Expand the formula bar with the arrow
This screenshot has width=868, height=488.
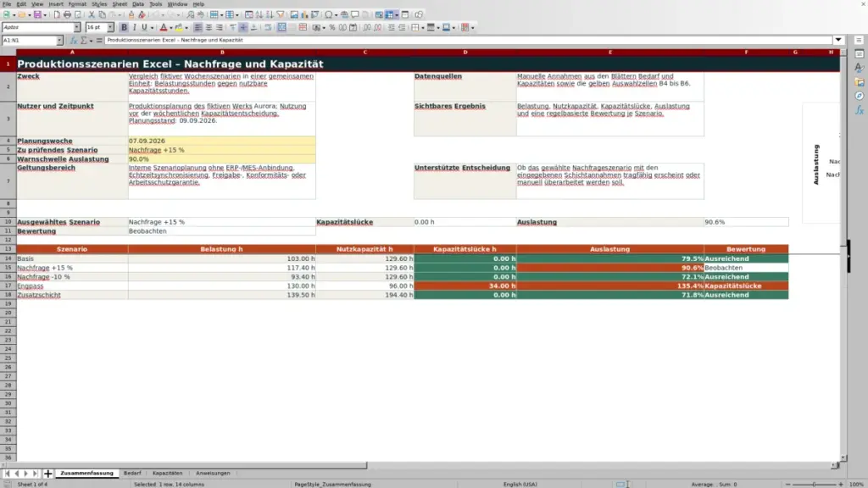click(x=838, y=41)
